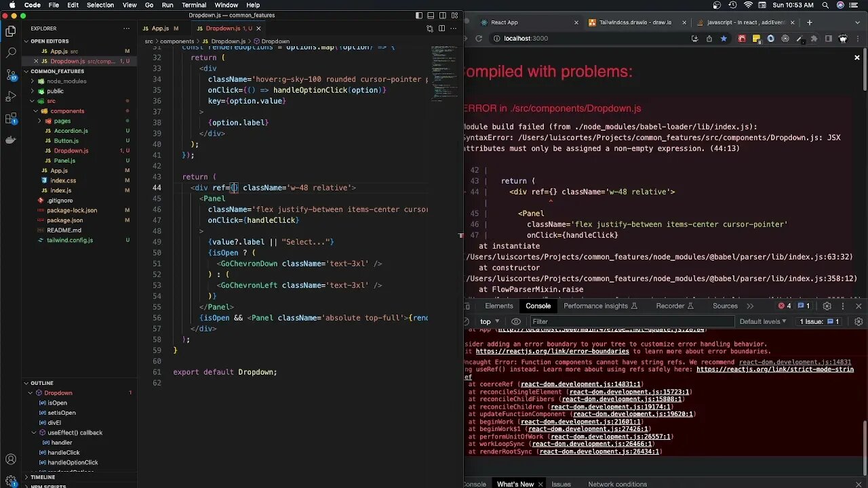This screenshot has height=488, width=868.
Task: Open Explorer more actions ellipsis
Action: (x=126, y=28)
